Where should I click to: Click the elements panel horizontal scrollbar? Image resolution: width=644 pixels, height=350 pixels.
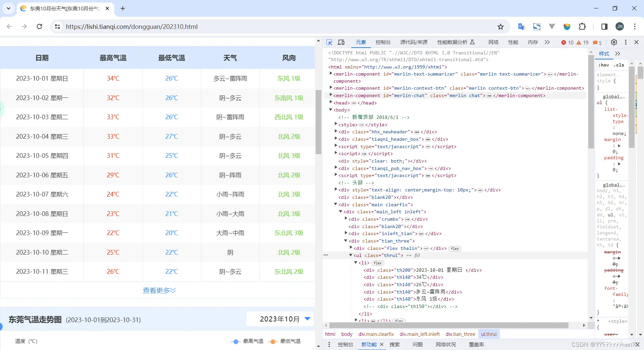click(x=449, y=325)
